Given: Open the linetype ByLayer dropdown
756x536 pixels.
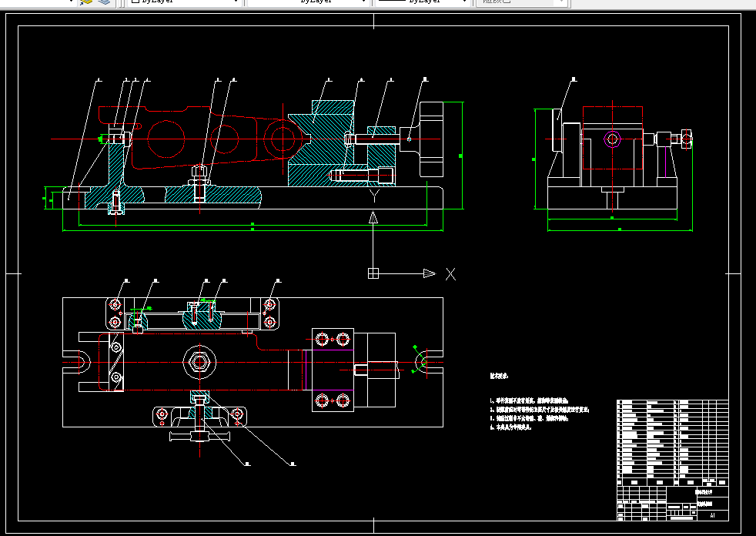Looking at the screenshot, I should (x=309, y=2).
